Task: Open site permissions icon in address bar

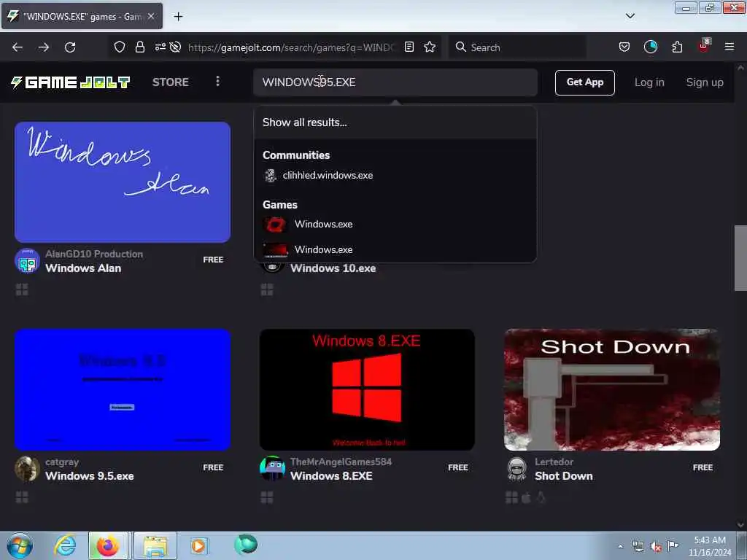Action: click(x=160, y=47)
